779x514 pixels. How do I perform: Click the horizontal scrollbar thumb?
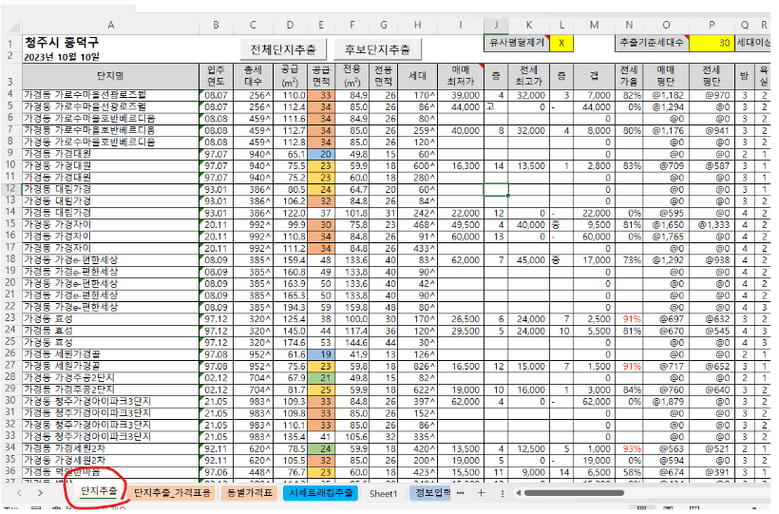574,493
